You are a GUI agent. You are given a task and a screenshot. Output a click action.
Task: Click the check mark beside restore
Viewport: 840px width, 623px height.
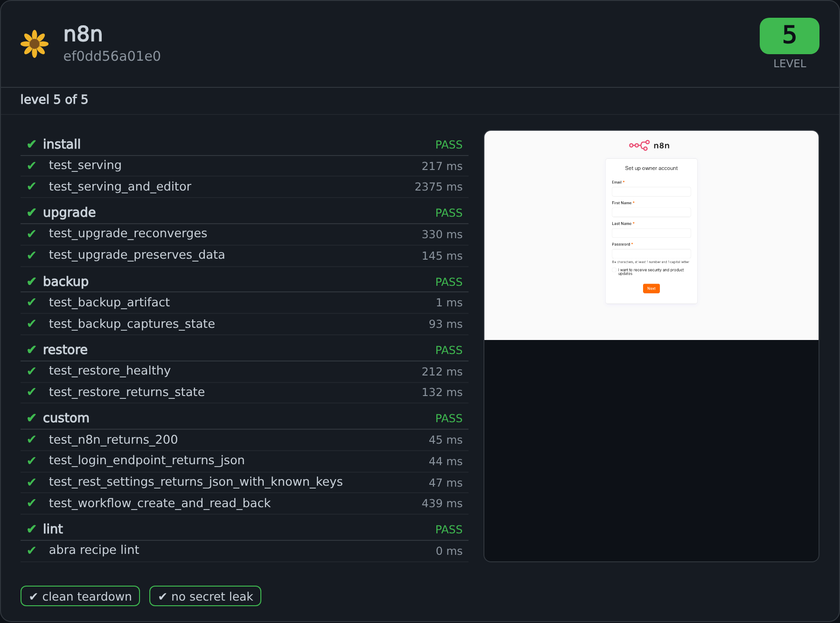pyautogui.click(x=31, y=350)
